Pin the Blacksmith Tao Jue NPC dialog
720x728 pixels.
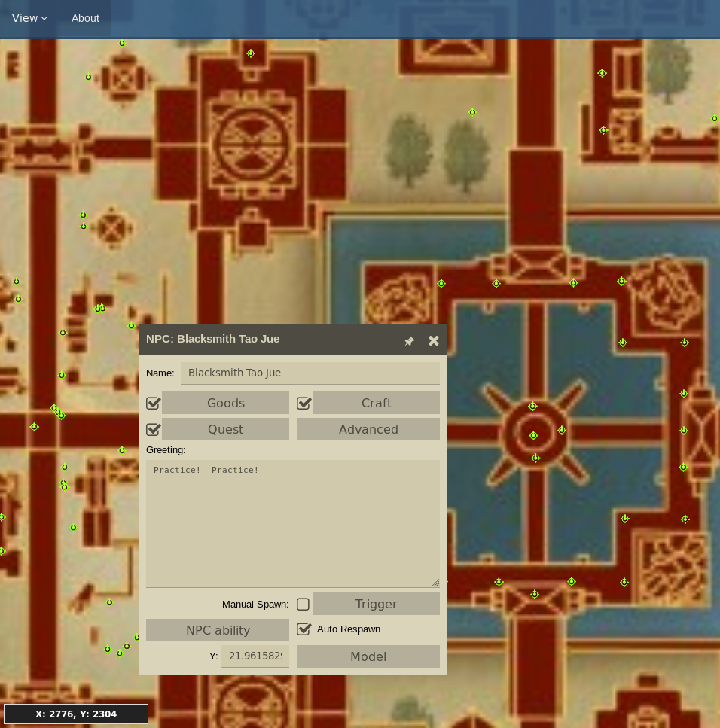click(409, 341)
